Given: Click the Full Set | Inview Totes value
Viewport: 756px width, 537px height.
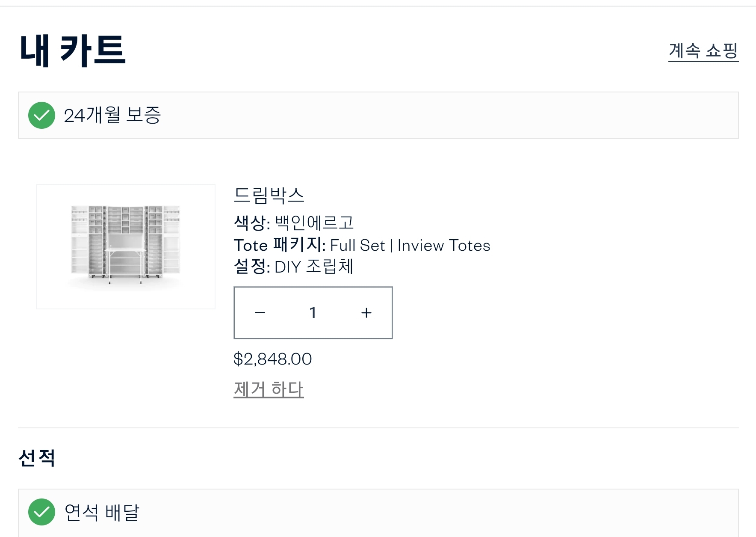Looking at the screenshot, I should pos(410,246).
